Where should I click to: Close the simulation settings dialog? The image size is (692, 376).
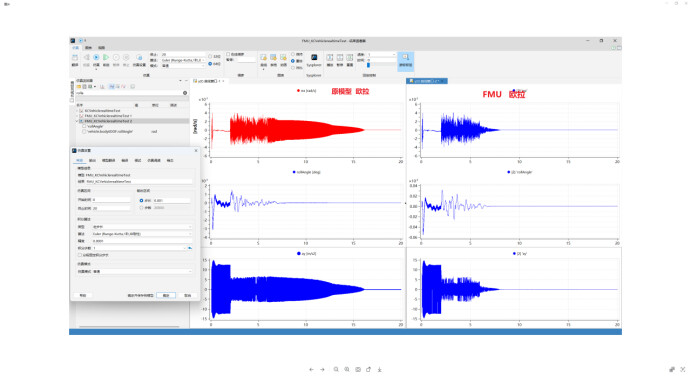point(196,150)
